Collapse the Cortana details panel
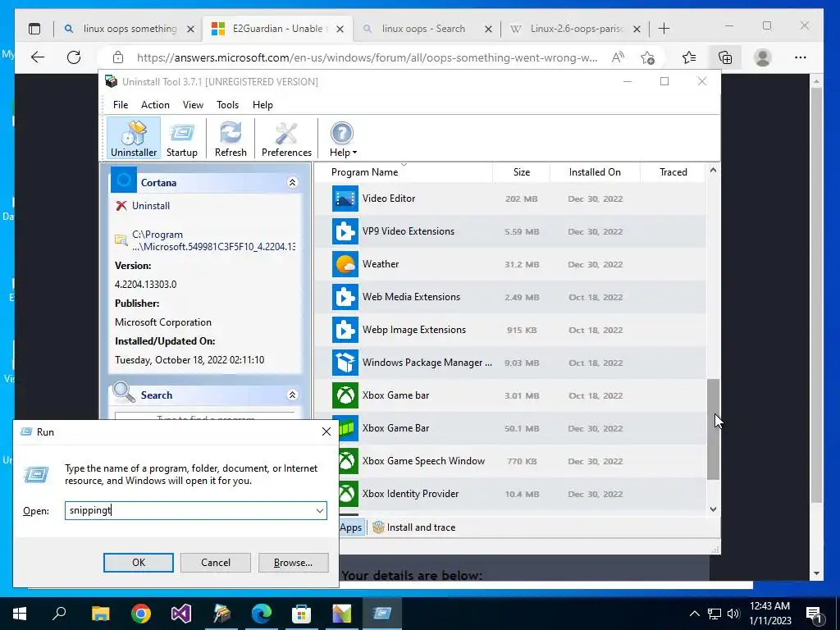The width and height of the screenshot is (840, 630). click(x=293, y=183)
